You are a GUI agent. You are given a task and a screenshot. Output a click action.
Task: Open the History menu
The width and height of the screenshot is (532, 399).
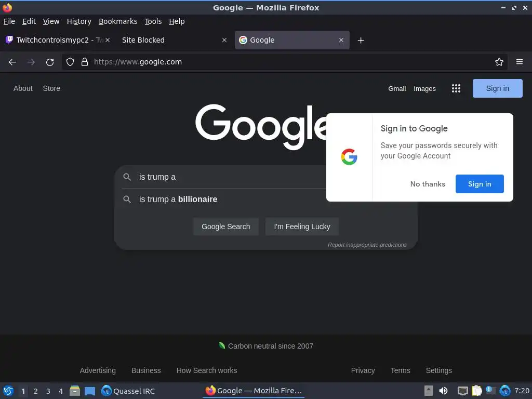pos(79,21)
